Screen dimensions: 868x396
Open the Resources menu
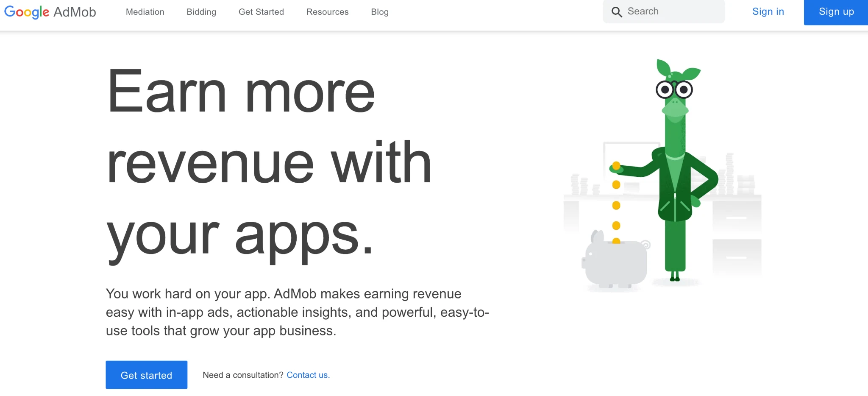(328, 12)
